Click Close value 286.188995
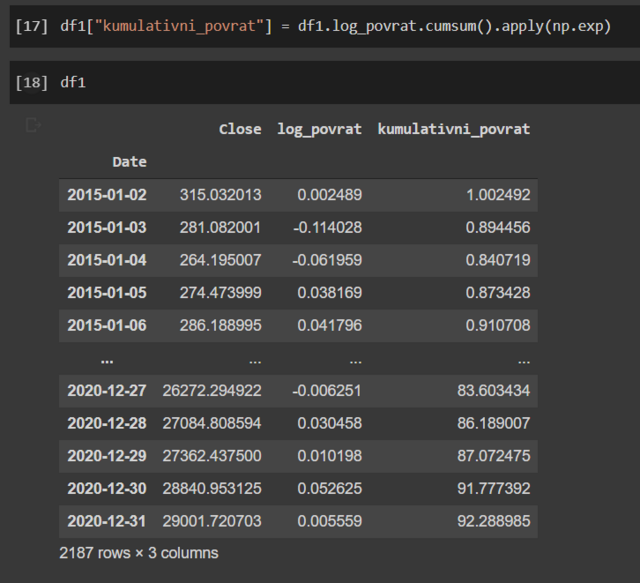This screenshot has height=583, width=640. [x=220, y=326]
